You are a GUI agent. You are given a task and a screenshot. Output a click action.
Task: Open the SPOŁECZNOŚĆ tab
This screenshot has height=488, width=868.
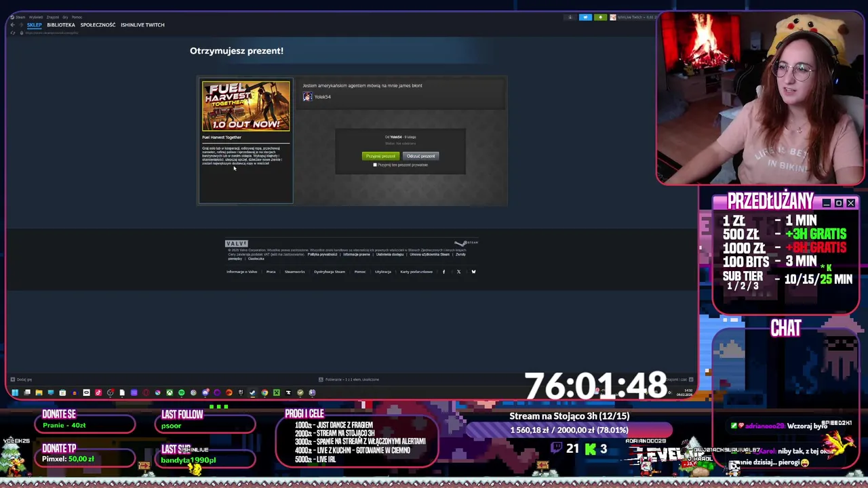click(98, 25)
